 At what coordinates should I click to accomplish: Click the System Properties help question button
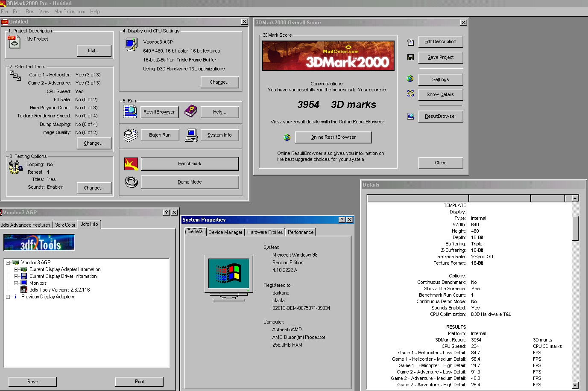342,220
